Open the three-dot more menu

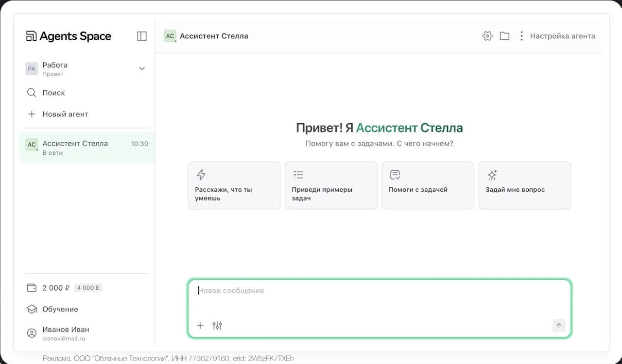pos(521,36)
